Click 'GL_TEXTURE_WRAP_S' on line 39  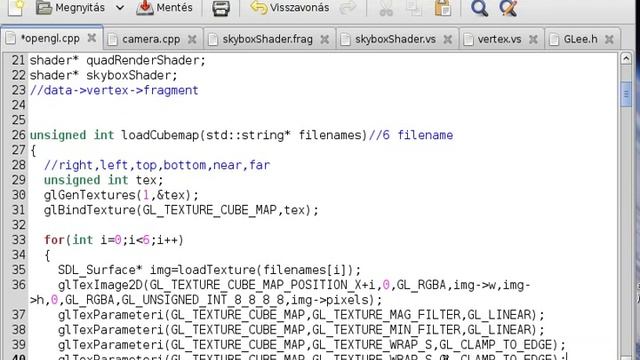click(372, 345)
